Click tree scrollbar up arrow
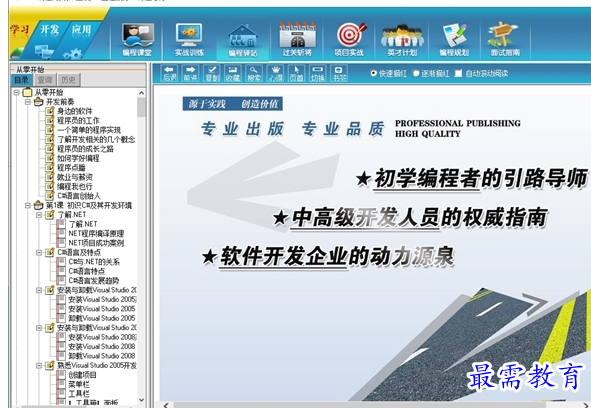Image resolution: width=591 pixels, height=408 pixels. pos(141,92)
